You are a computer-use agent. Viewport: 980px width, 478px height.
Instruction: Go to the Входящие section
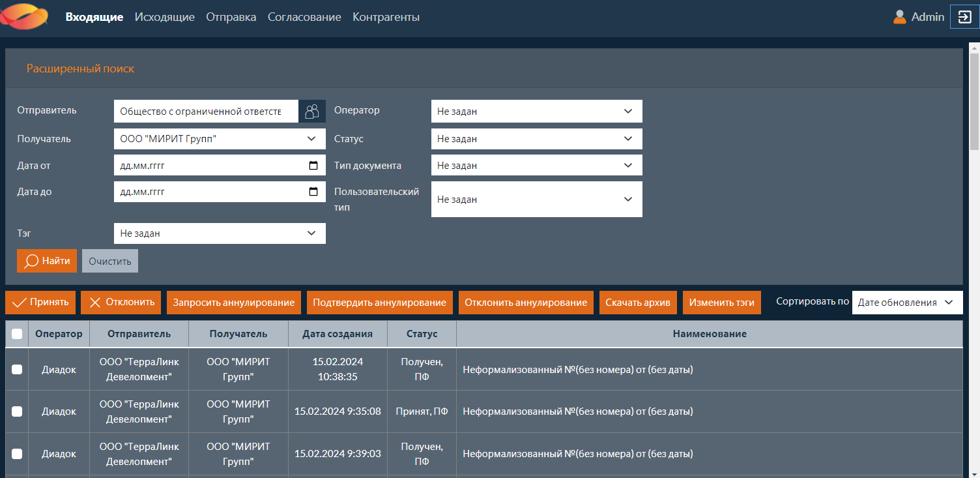click(94, 17)
